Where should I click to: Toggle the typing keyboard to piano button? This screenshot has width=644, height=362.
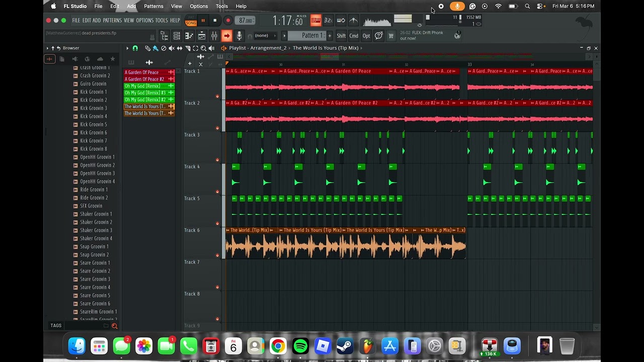coord(315,20)
